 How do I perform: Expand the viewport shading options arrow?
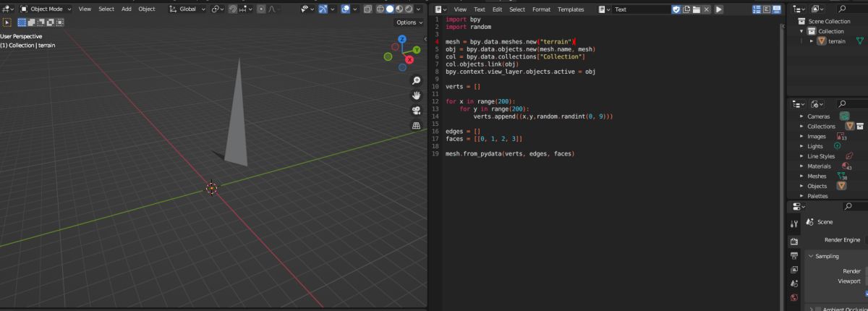point(419,9)
